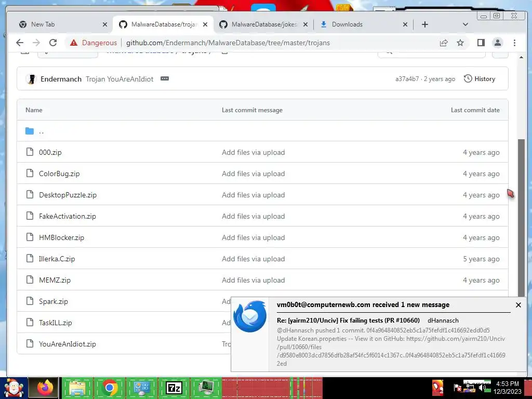Open the Spark.zip file

click(54, 302)
